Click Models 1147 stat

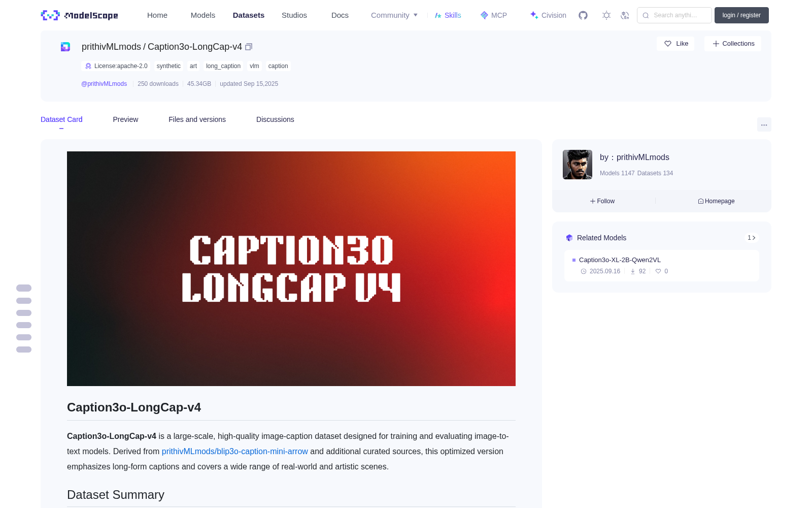[617, 173]
